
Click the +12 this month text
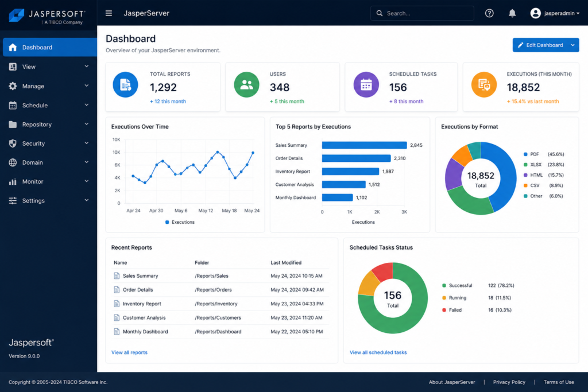(x=168, y=101)
